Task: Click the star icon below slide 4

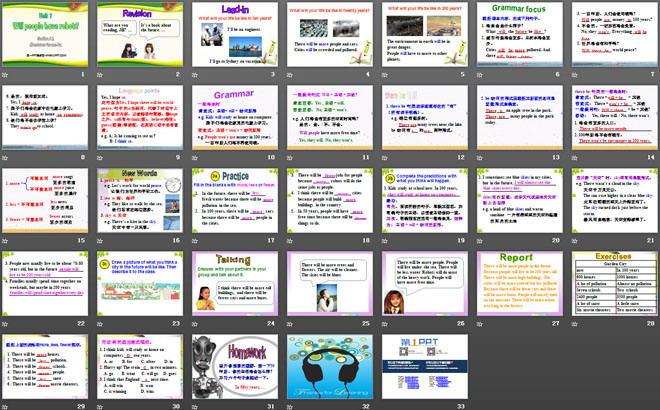Action: click(290, 75)
